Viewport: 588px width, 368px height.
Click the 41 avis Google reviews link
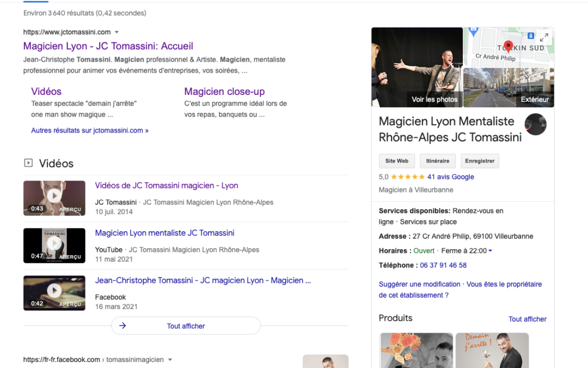coord(450,177)
